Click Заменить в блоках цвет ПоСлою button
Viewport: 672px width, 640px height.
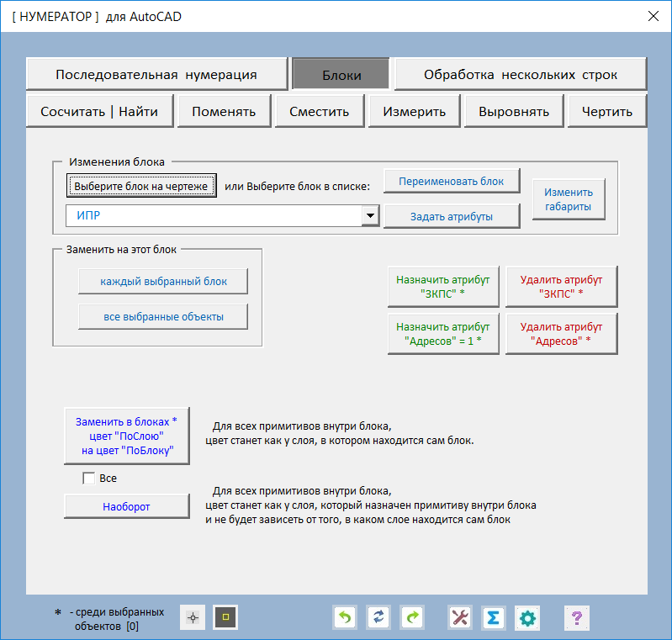[x=127, y=436]
